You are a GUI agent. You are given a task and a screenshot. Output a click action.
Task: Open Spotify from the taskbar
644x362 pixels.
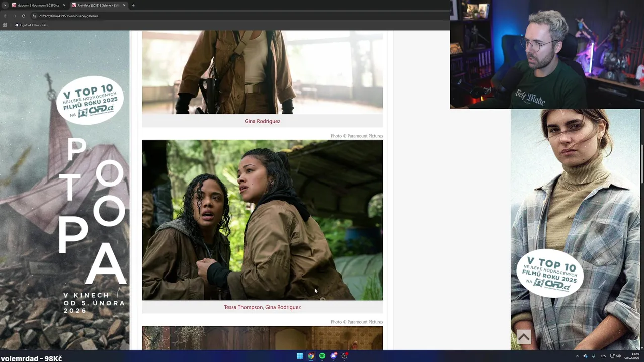point(322,356)
